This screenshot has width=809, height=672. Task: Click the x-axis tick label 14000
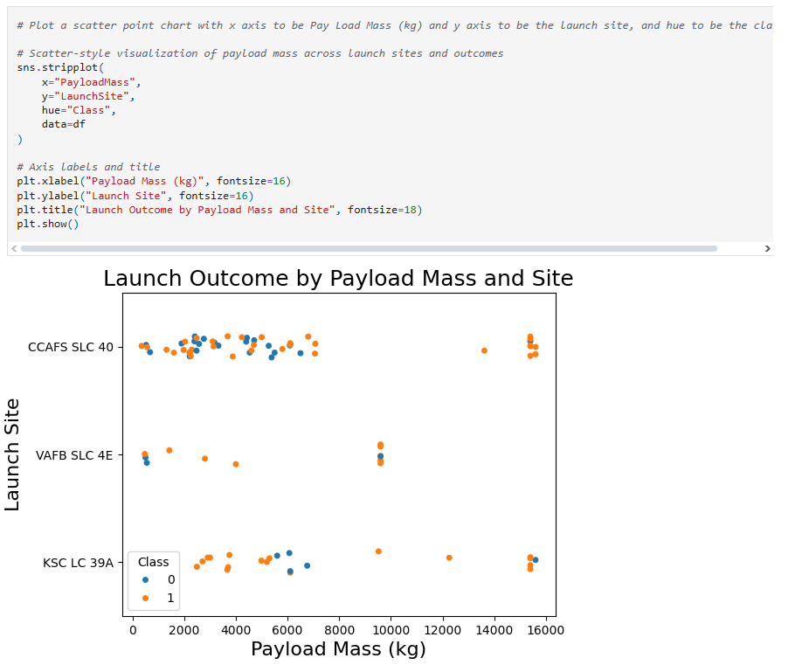click(494, 630)
